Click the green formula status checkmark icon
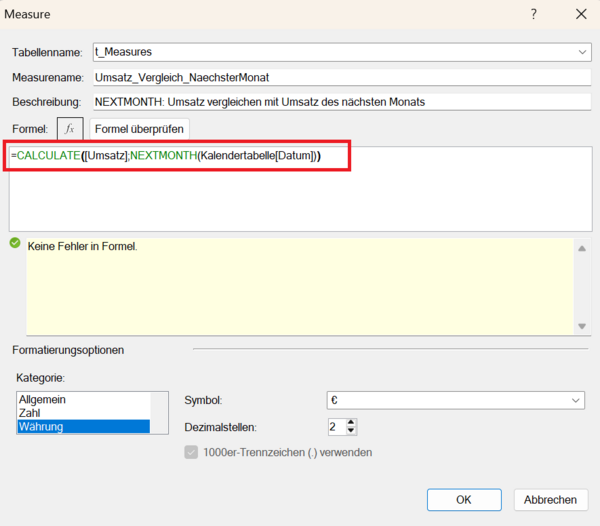Viewport: 600px width, 526px height. [x=15, y=244]
